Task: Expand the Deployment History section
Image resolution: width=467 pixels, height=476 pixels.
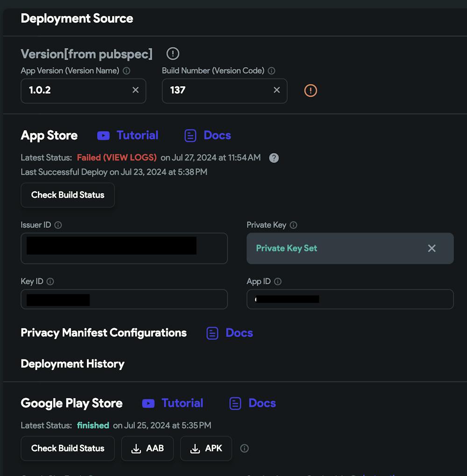Action: pyautogui.click(x=72, y=364)
